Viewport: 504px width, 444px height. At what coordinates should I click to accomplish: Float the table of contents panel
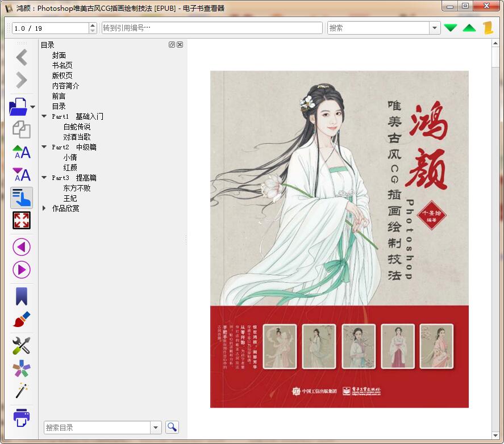coord(172,45)
